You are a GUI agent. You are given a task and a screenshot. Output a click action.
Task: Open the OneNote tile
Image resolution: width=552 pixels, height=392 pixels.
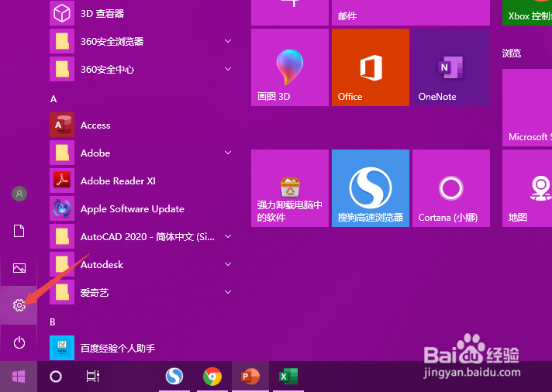[451, 67]
